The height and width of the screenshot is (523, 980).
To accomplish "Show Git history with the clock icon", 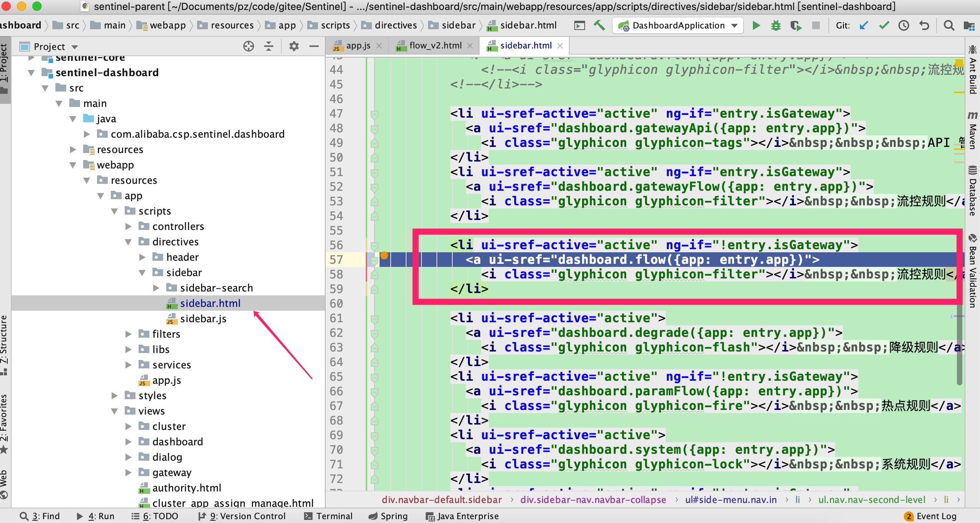I will (x=904, y=25).
